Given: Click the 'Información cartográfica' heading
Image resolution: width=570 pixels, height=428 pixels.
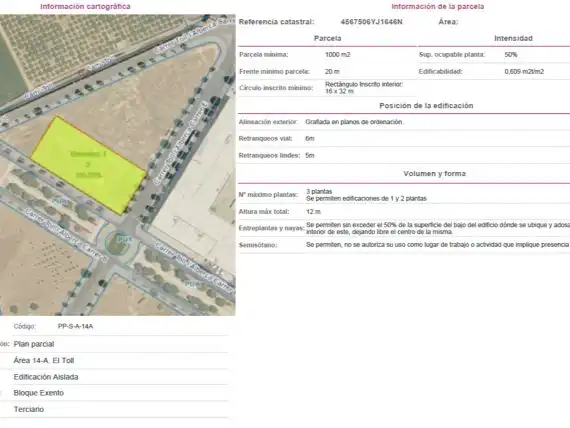Looking at the screenshot, I should [x=85, y=7].
